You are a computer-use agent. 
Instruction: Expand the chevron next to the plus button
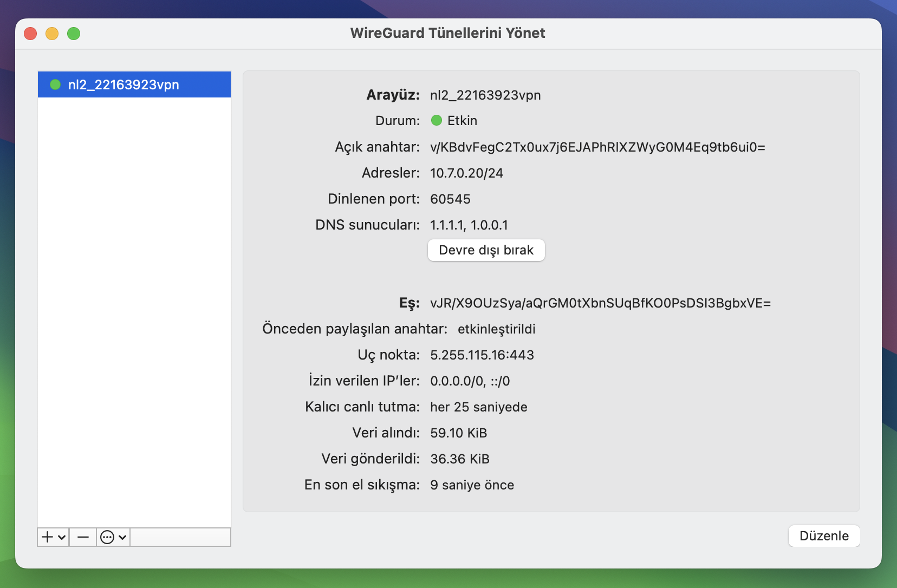point(62,537)
